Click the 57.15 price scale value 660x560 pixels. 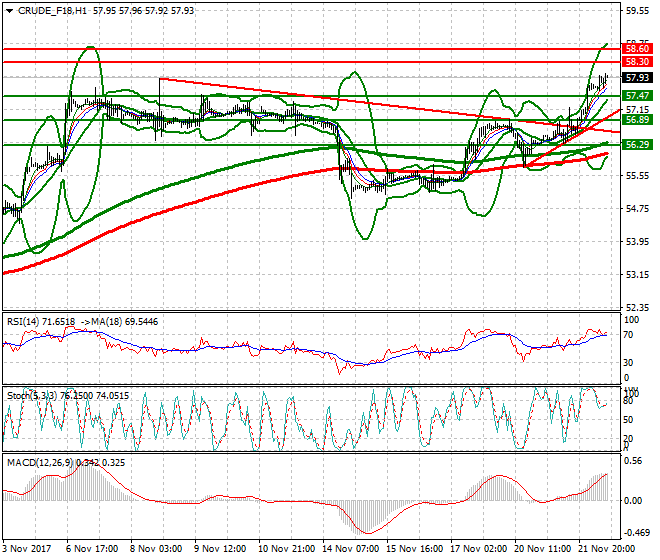(x=637, y=109)
